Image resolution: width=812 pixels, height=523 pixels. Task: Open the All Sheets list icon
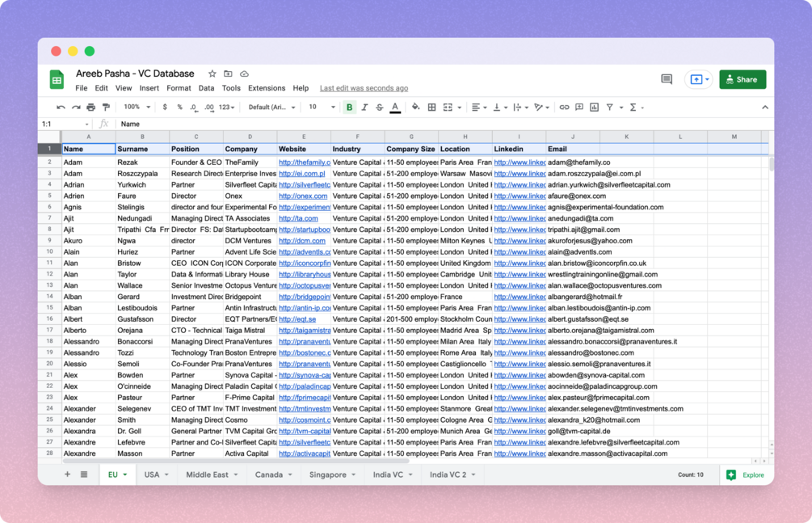click(84, 474)
